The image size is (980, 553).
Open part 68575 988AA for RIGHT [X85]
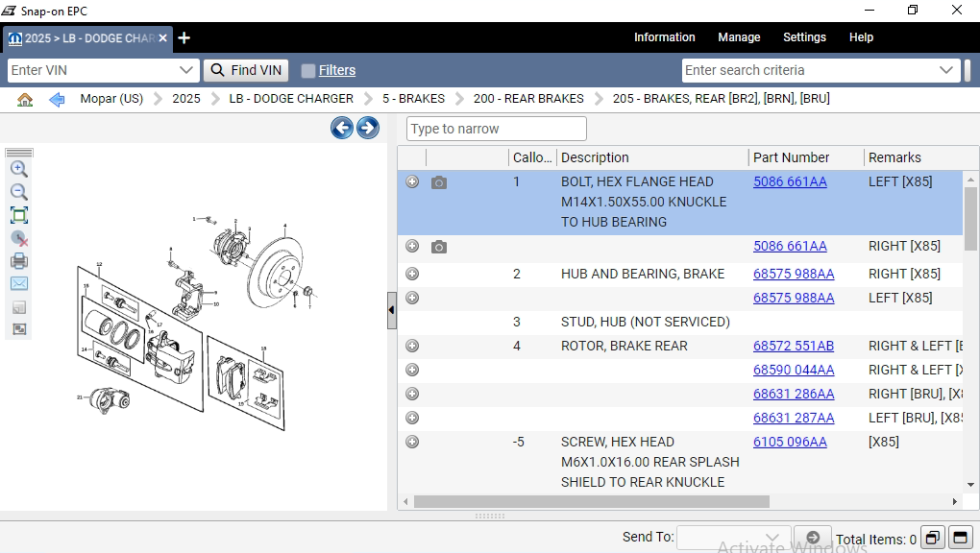tap(793, 274)
